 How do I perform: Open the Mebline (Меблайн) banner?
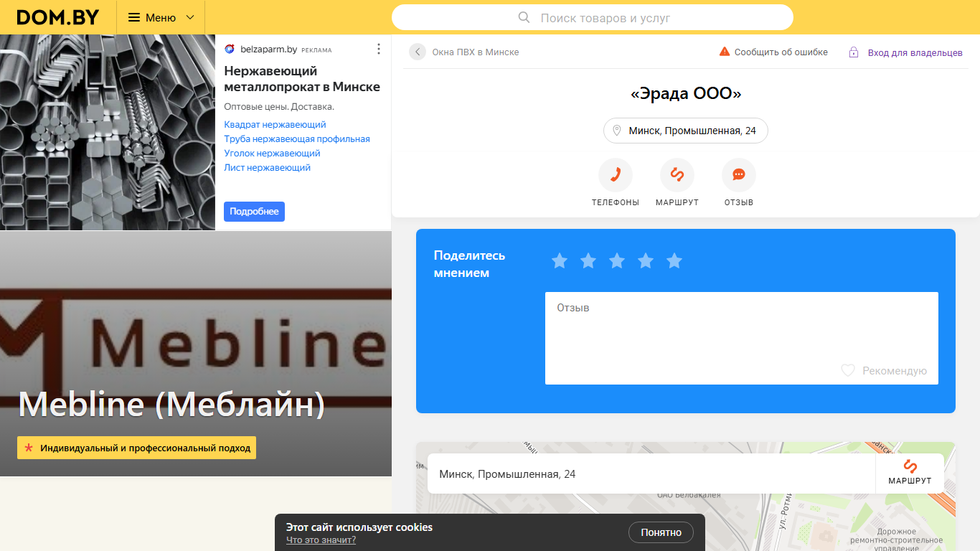196,354
